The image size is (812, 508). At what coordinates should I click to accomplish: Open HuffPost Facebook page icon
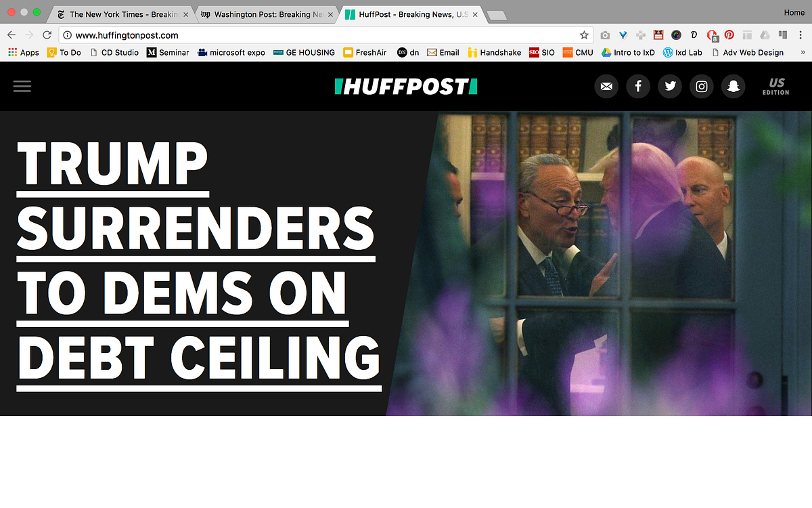(x=638, y=86)
